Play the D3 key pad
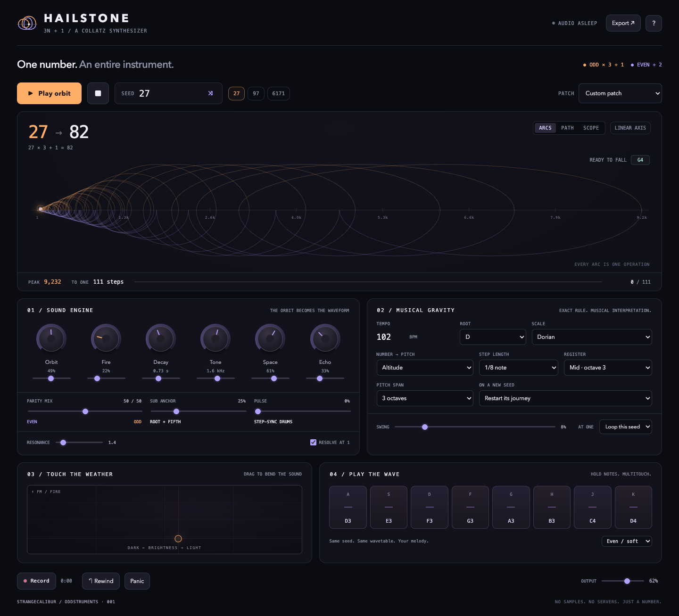Viewport: 679px width, 616px height. (348, 507)
